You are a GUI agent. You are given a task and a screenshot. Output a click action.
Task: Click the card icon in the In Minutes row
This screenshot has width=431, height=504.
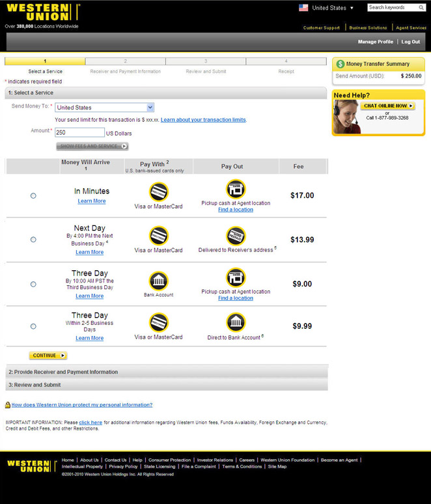pos(158,191)
